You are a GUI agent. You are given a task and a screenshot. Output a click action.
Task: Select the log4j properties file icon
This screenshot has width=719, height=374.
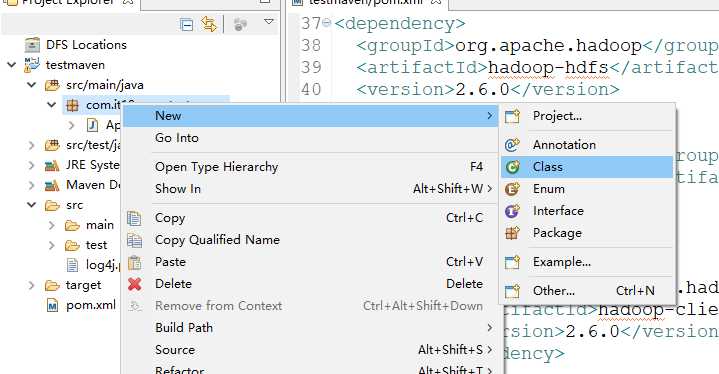(72, 265)
